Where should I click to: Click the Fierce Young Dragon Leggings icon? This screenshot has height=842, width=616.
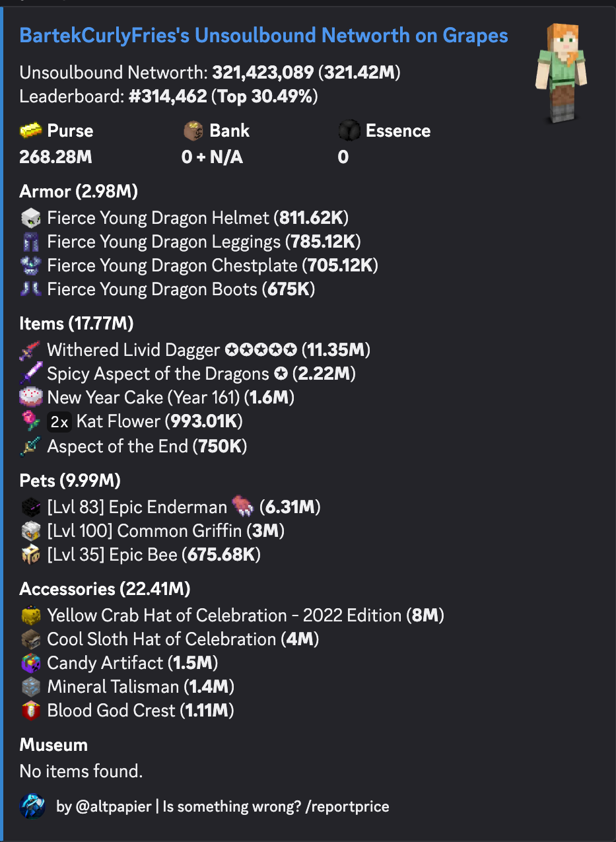[x=31, y=242]
